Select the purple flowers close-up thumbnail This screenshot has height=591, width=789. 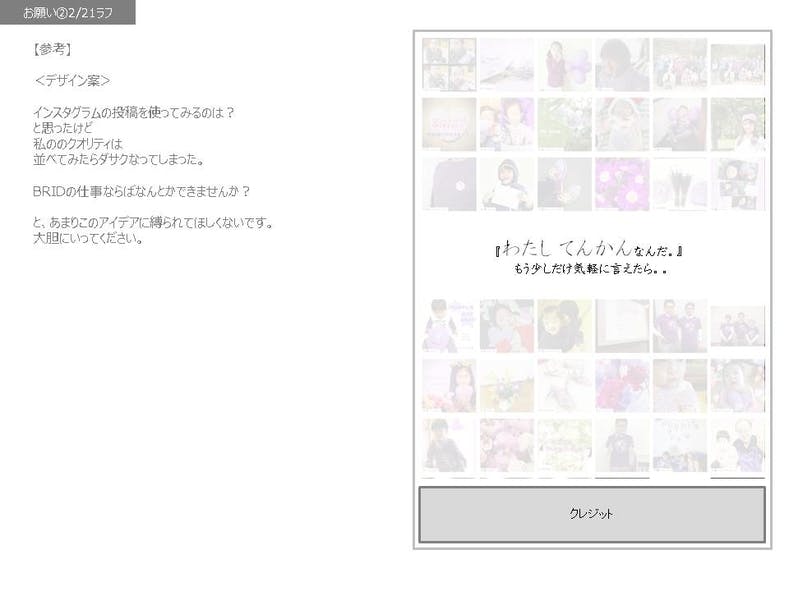(x=622, y=183)
